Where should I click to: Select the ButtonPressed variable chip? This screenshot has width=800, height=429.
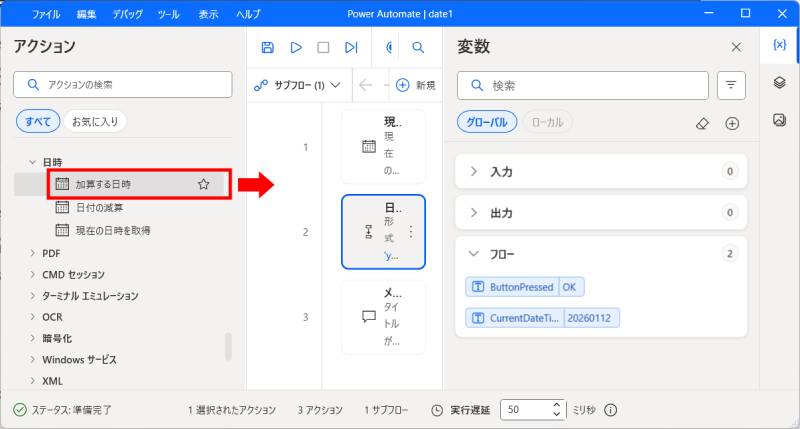(x=525, y=287)
